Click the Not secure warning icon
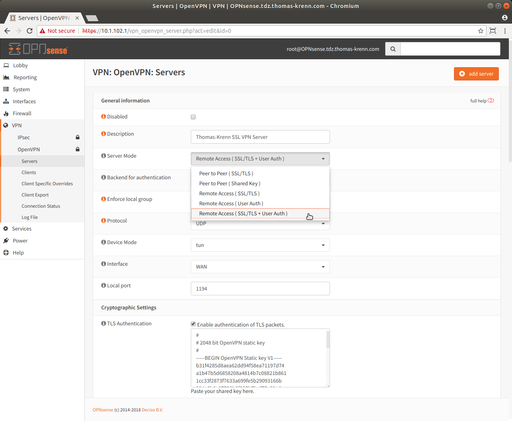 point(42,31)
